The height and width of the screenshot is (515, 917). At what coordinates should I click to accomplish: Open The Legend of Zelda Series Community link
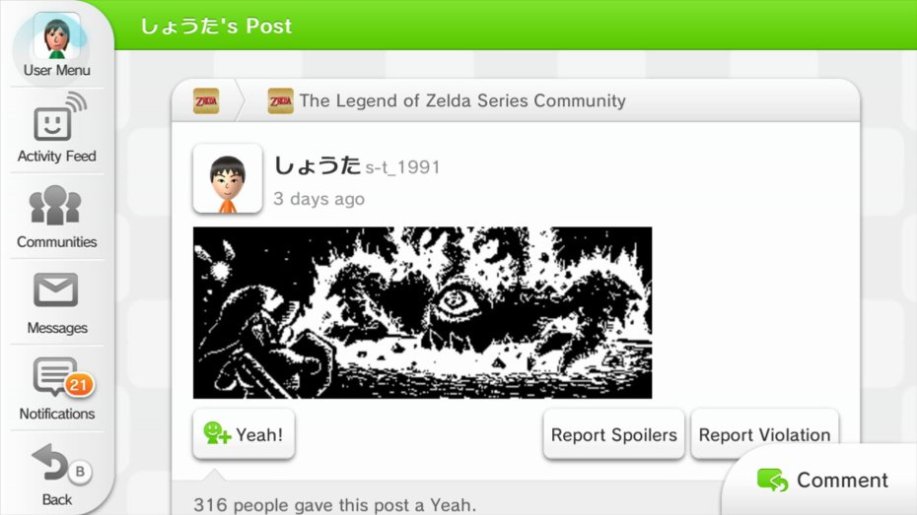point(463,101)
